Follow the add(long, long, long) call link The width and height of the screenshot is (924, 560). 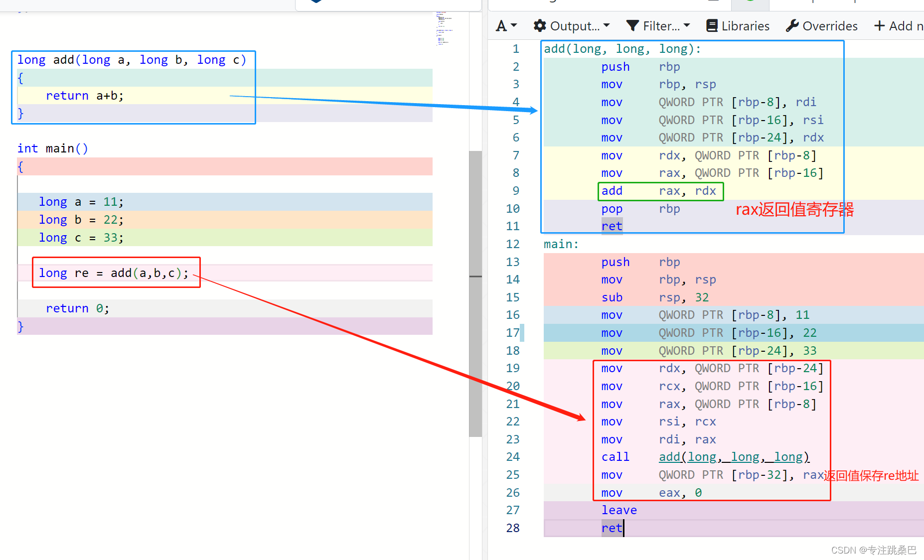(734, 457)
